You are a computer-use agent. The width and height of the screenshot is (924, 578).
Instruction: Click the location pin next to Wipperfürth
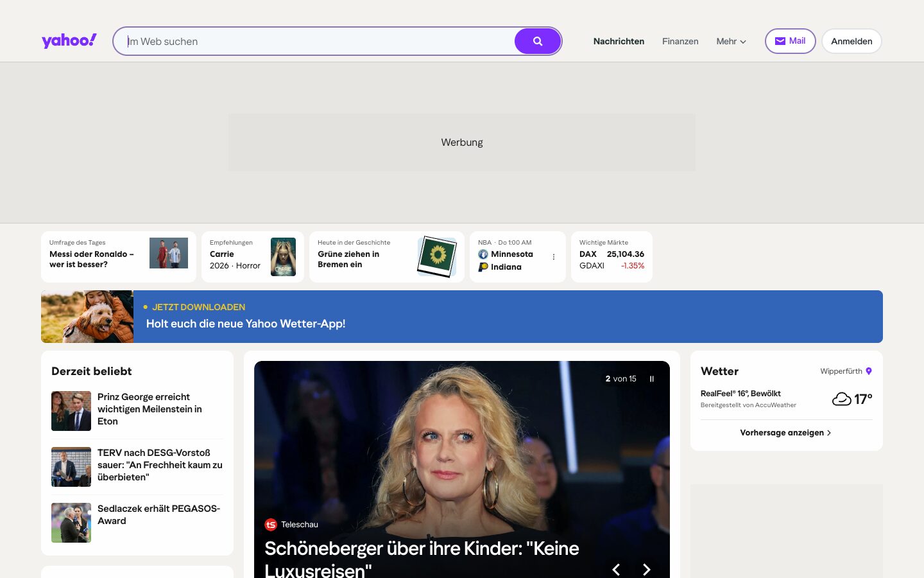[x=869, y=371]
